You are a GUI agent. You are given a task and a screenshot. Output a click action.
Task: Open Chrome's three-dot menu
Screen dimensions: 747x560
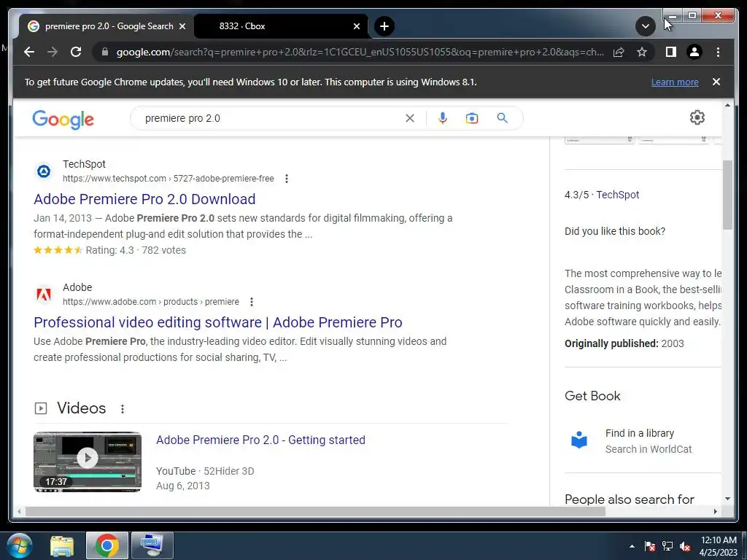tap(718, 52)
